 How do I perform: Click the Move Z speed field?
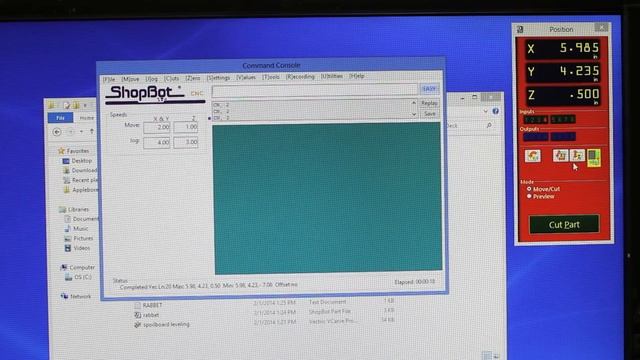[x=186, y=127]
